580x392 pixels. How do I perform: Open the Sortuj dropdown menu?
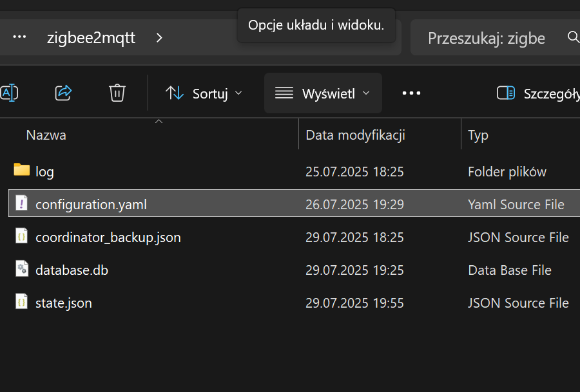[x=204, y=93]
